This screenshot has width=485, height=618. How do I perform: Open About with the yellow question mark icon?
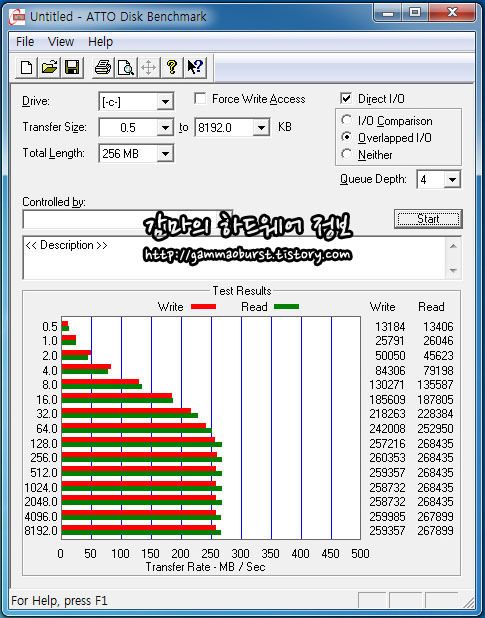click(x=172, y=67)
